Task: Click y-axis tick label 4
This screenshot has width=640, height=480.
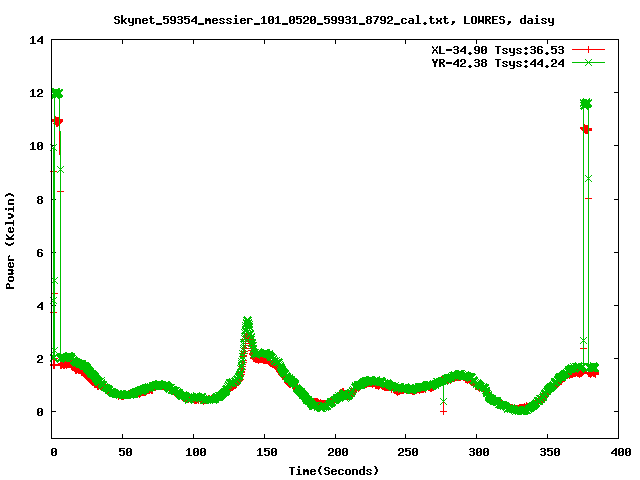Action: pos(40,306)
